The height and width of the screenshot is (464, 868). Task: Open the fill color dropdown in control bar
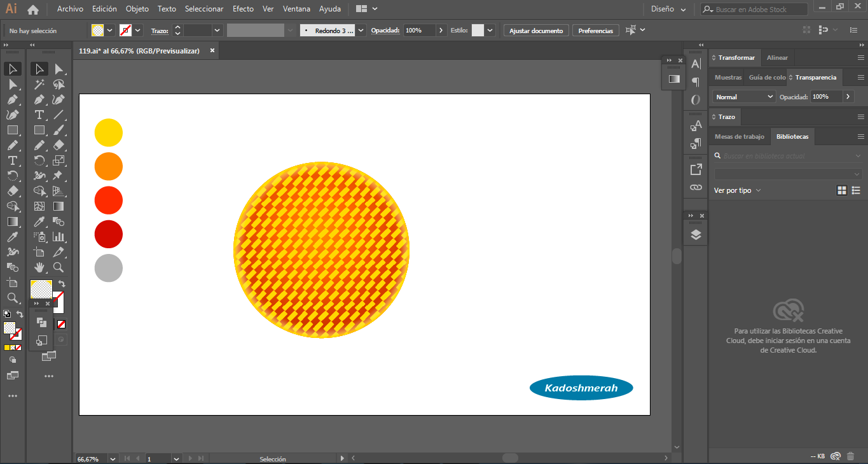pyautogui.click(x=110, y=31)
